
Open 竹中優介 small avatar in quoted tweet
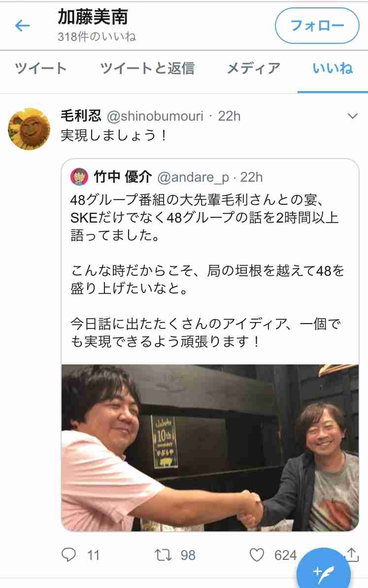pyautogui.click(x=79, y=177)
